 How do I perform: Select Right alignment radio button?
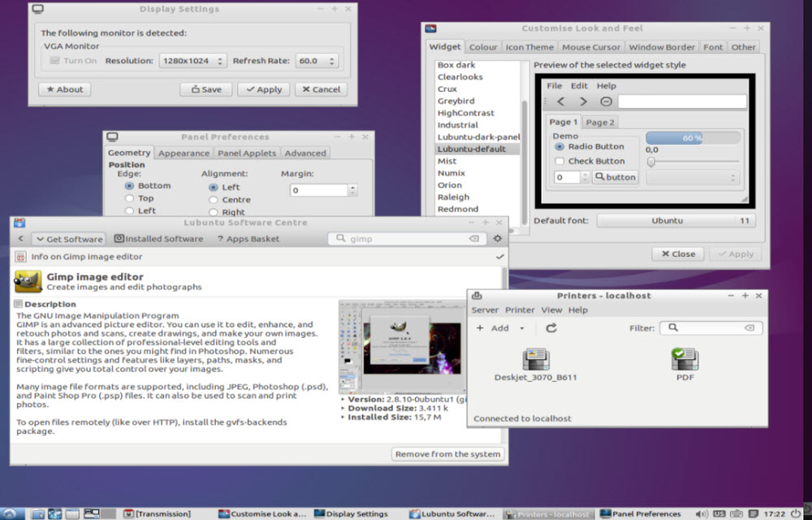(213, 212)
